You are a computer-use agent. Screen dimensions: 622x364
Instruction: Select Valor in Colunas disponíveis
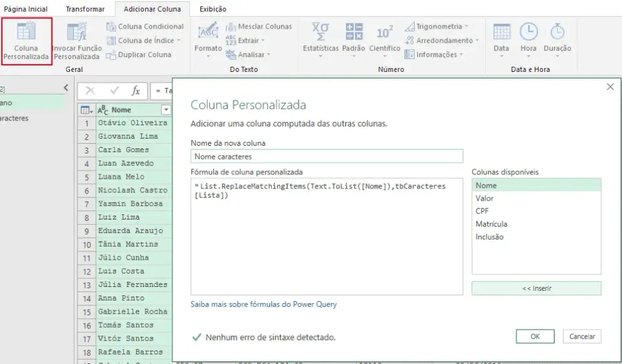point(536,198)
